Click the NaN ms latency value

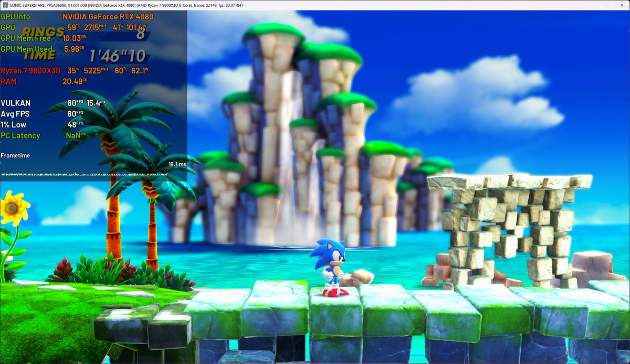pos(76,135)
